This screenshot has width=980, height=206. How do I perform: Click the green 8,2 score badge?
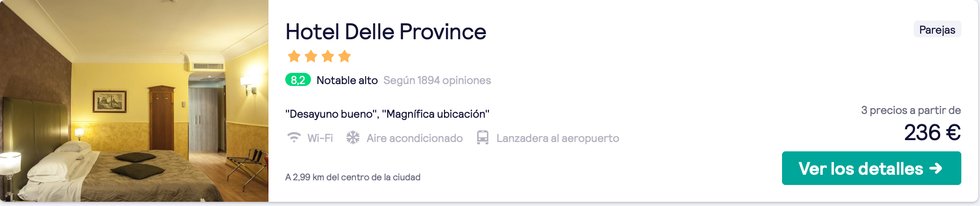298,80
